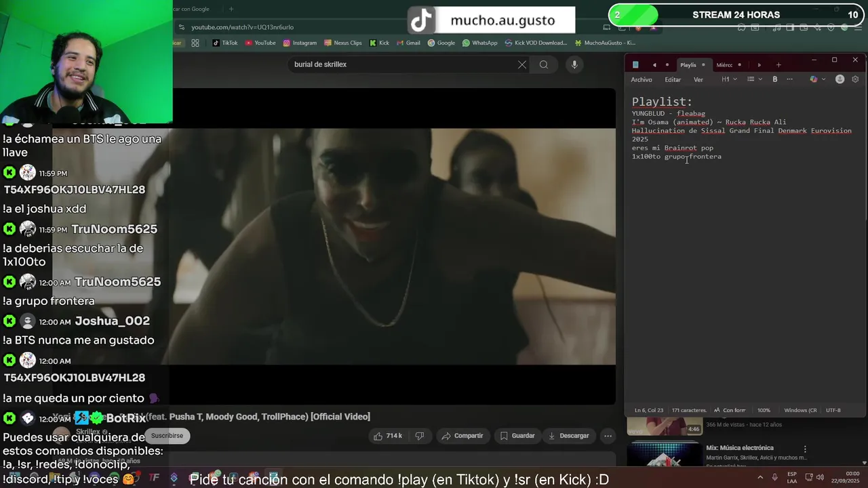Viewport: 868px width, 488px height.
Task: Click the line 'YUNGBLUD - fleabag' in Notepad
Action: (x=669, y=113)
